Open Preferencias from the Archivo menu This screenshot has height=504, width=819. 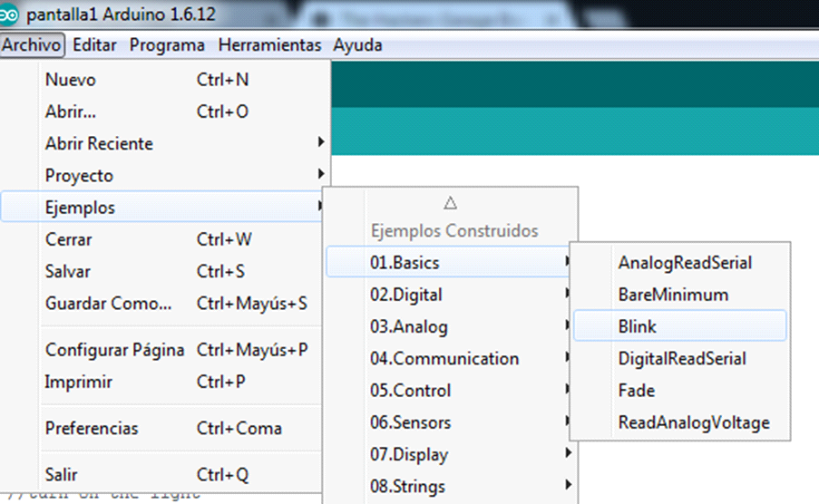point(92,428)
